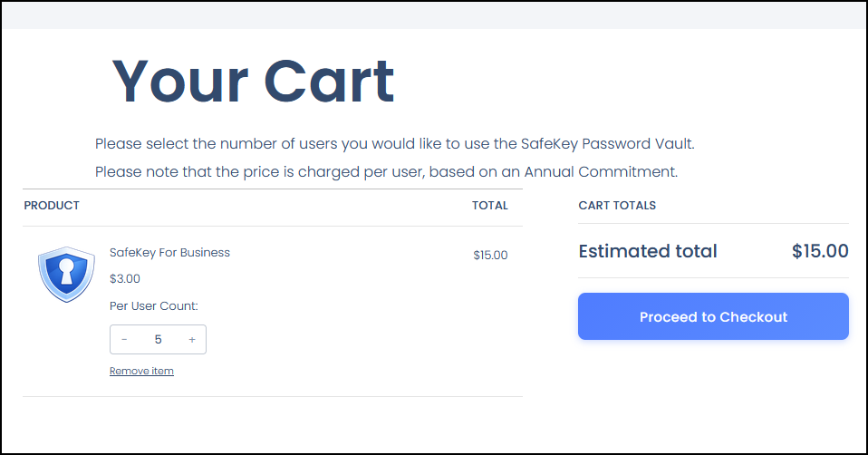
Task: Click the TOTAL column header
Action: click(489, 206)
